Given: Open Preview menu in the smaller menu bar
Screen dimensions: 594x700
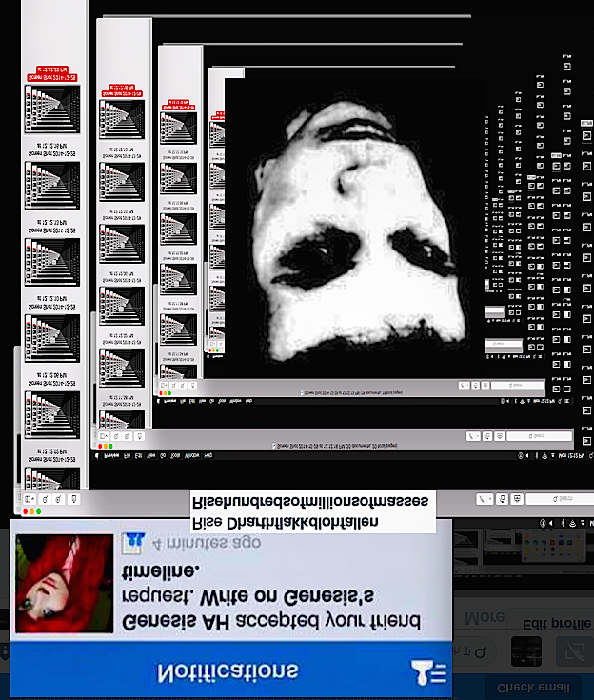Looking at the screenshot, I should pos(170,401).
